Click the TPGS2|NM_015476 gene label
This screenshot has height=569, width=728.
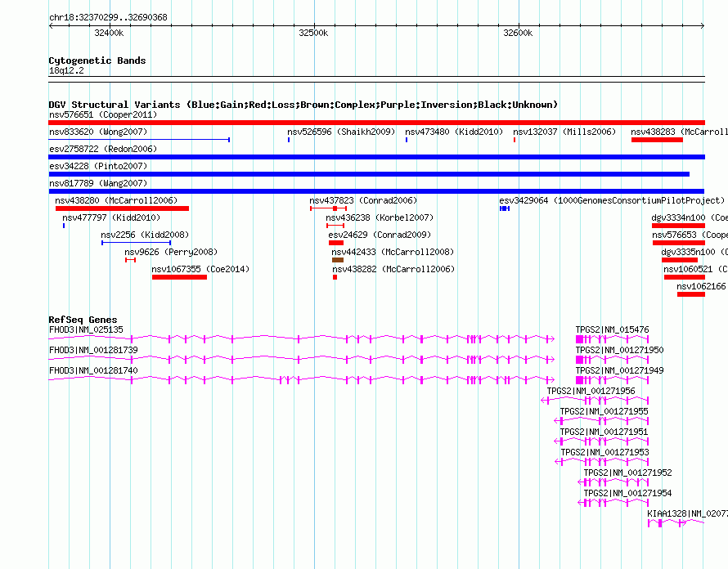[x=613, y=330]
